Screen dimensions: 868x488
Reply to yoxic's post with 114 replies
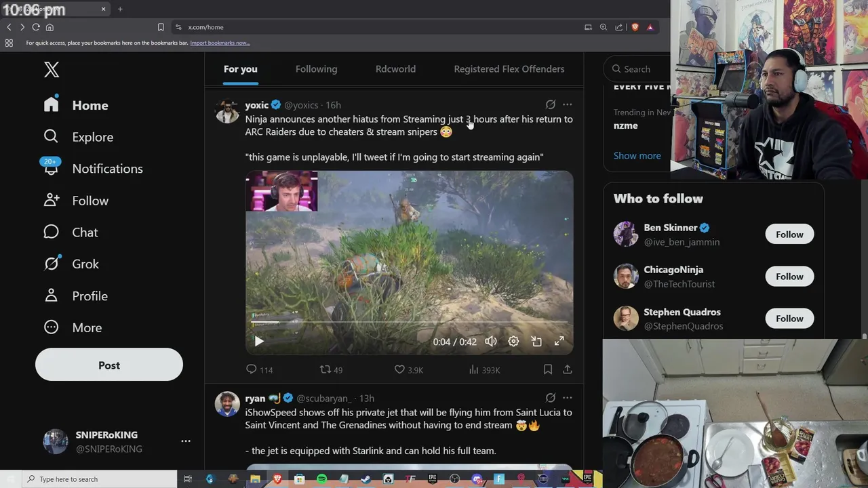pos(258,369)
